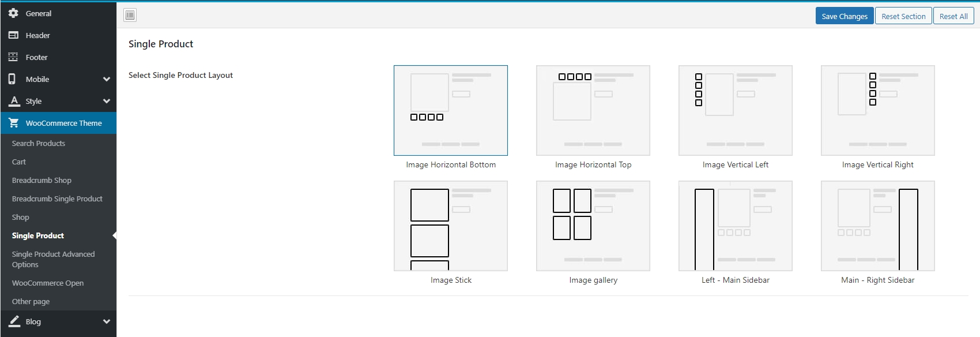Choose the Image Stick layout thumbnail

click(x=450, y=226)
